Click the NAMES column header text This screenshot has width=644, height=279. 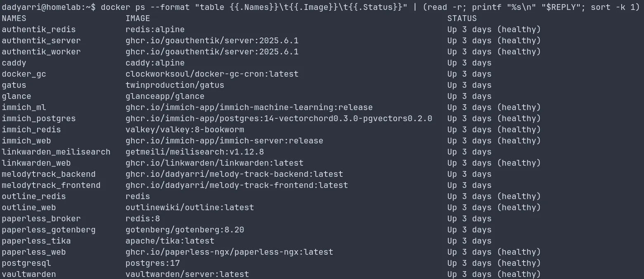point(14,19)
